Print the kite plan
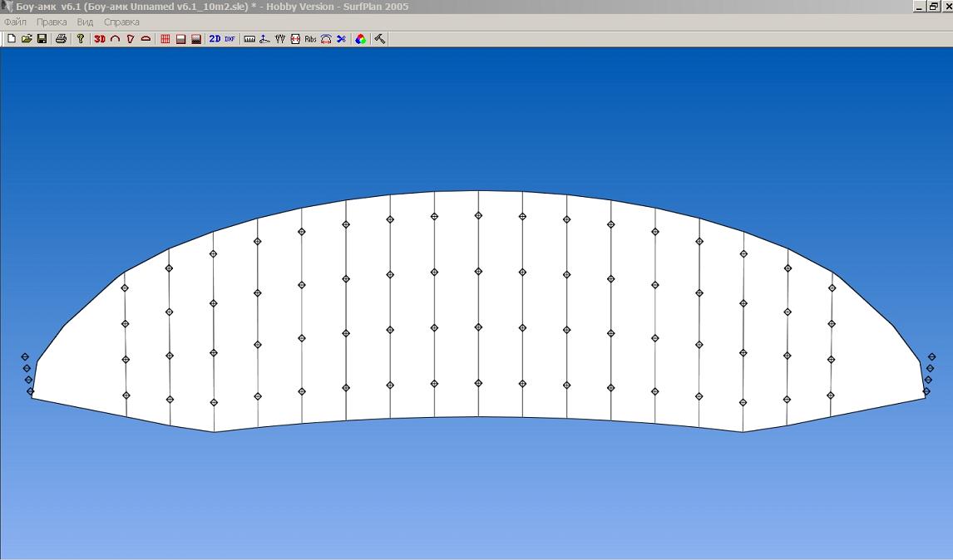This screenshot has width=953, height=560. coord(61,39)
